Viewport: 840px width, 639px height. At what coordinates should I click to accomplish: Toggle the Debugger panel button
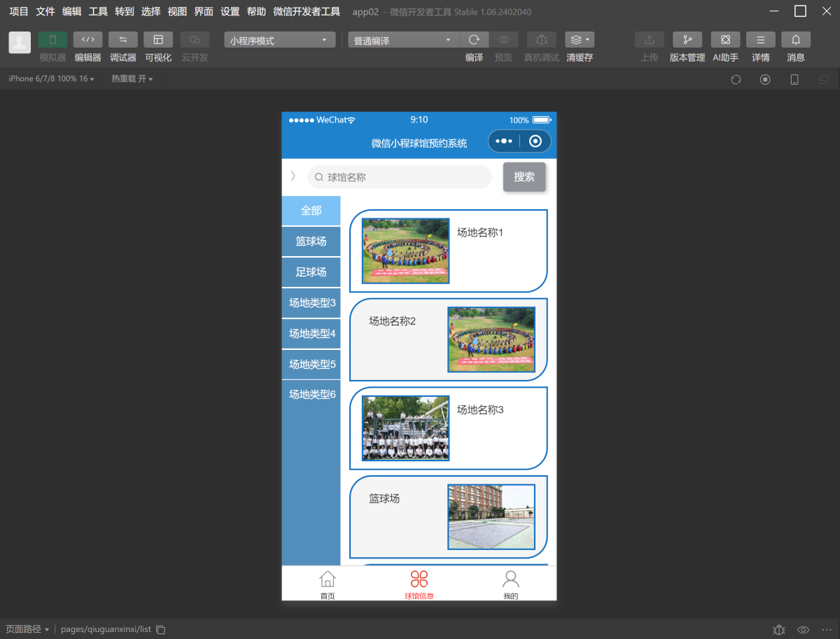[x=122, y=40]
